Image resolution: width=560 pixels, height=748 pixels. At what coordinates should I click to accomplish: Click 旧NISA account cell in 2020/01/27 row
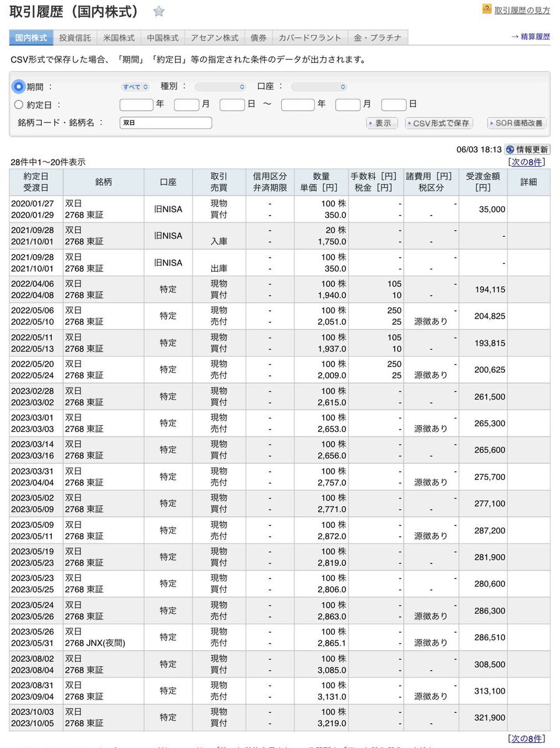tap(168, 209)
